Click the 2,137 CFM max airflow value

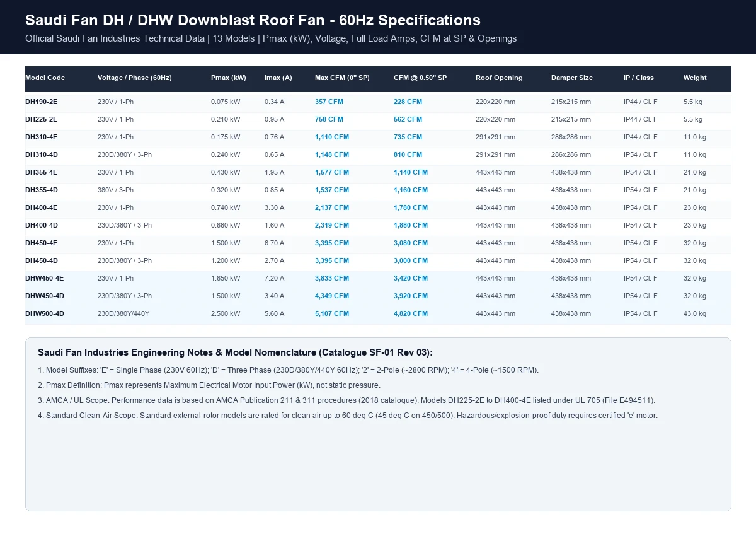(x=332, y=207)
